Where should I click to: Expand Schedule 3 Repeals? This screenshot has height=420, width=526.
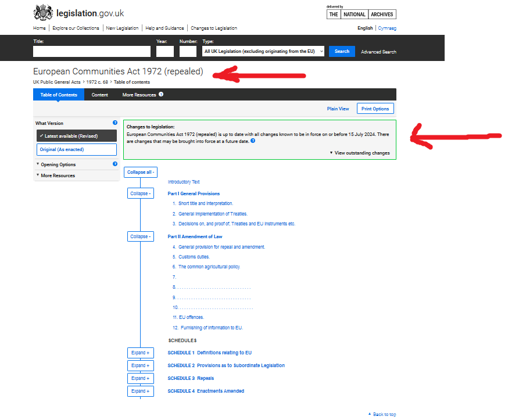click(141, 378)
